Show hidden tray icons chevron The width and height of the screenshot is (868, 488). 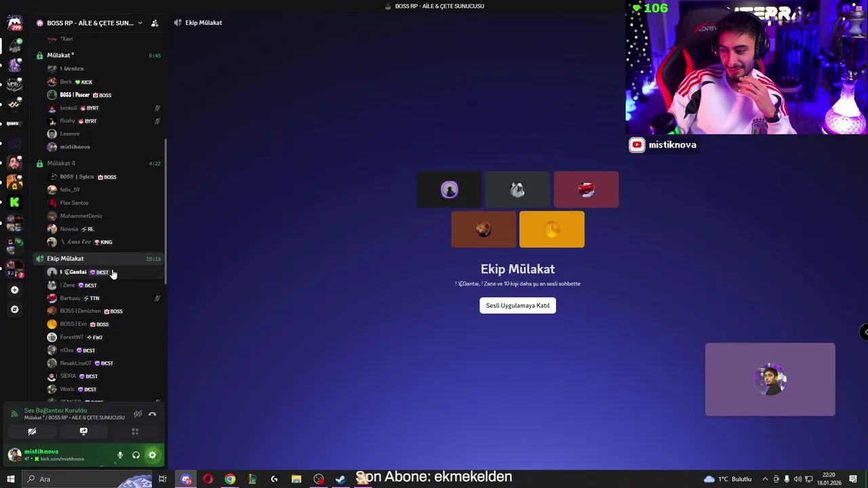[x=766, y=479]
